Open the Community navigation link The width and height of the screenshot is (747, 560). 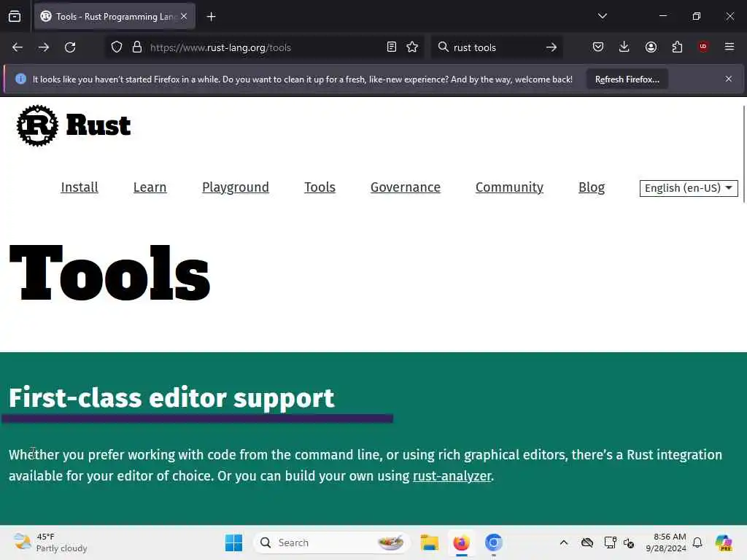509,187
